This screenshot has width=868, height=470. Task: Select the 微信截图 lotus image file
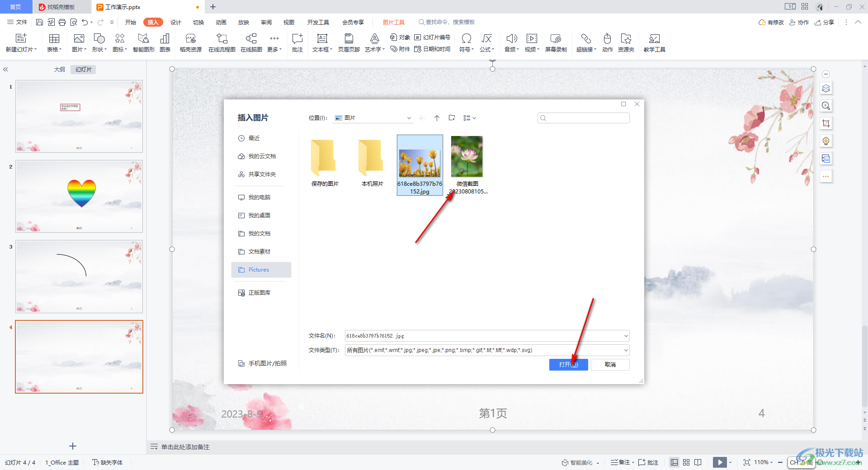pyautogui.click(x=467, y=165)
